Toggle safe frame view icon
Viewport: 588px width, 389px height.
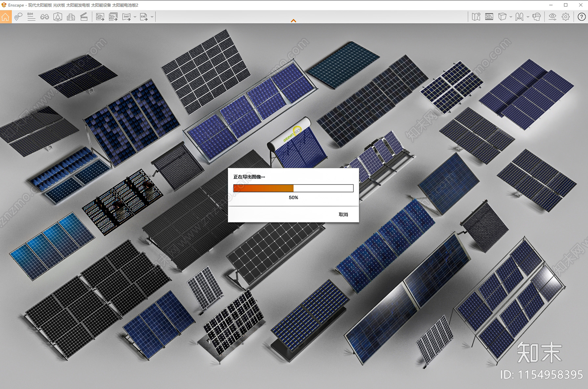pos(489,17)
